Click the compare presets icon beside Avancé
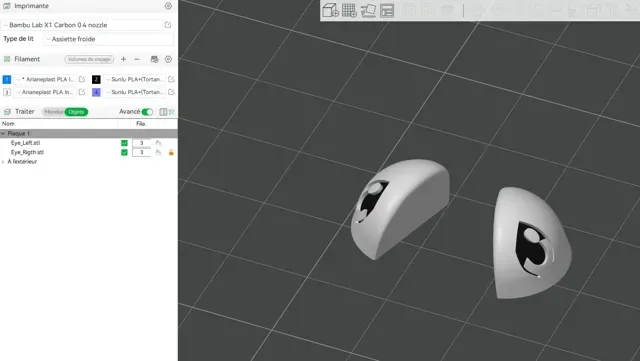 coord(163,112)
